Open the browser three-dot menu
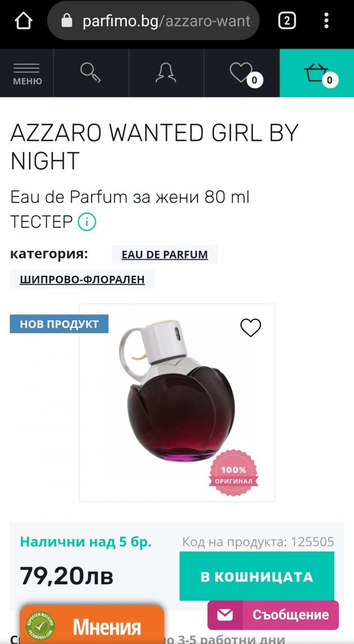 pos(326,21)
